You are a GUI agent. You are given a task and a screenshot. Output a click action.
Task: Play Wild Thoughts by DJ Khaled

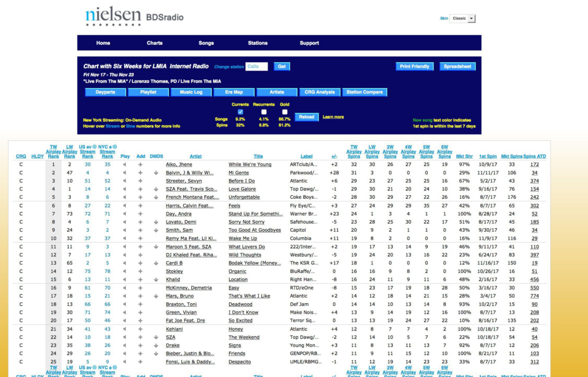click(x=125, y=255)
